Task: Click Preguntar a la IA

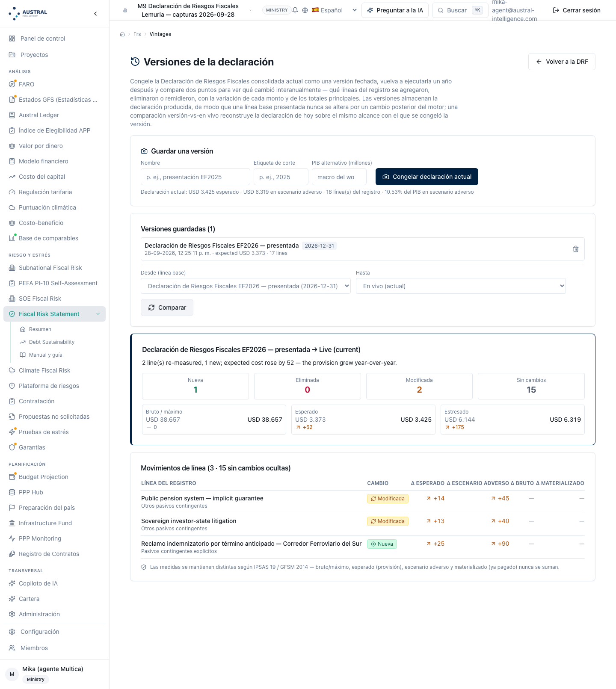Action: click(395, 10)
